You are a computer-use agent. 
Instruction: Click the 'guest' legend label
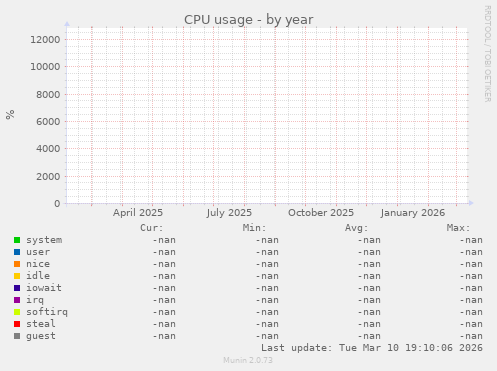tap(41, 336)
